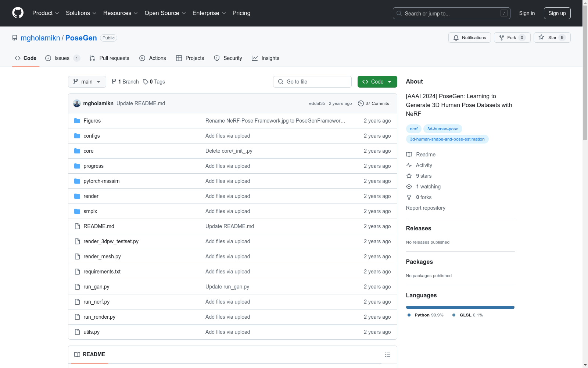The width and height of the screenshot is (588, 368).
Task: Click the GLSL 0.1% language link
Action: pyautogui.click(x=467, y=315)
